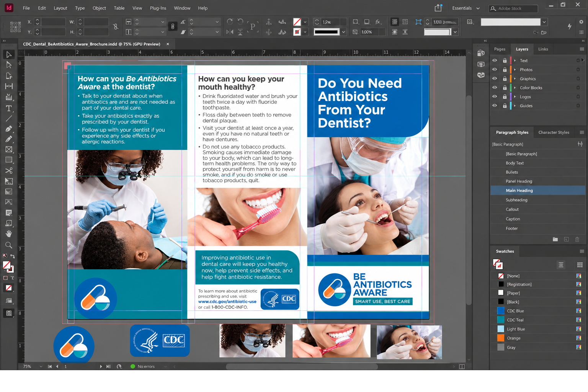Switch to the Links tab
Image resolution: width=588 pixels, height=392 pixels.
coord(543,49)
